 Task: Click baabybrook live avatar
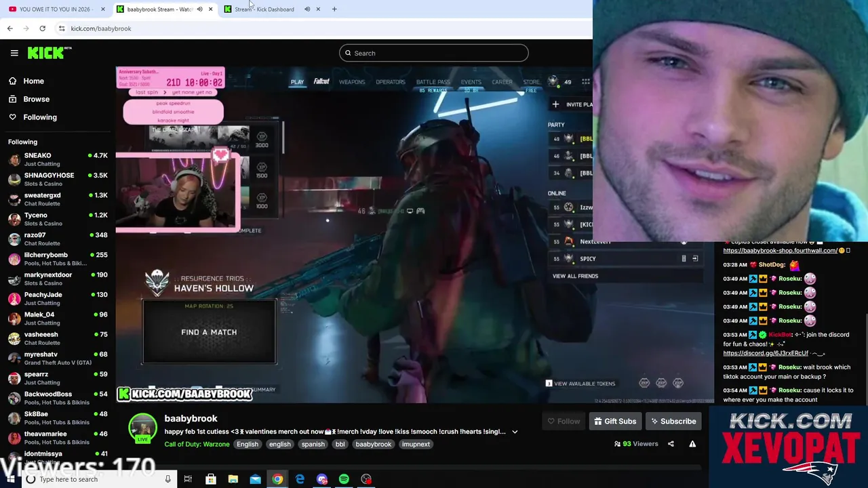click(142, 428)
